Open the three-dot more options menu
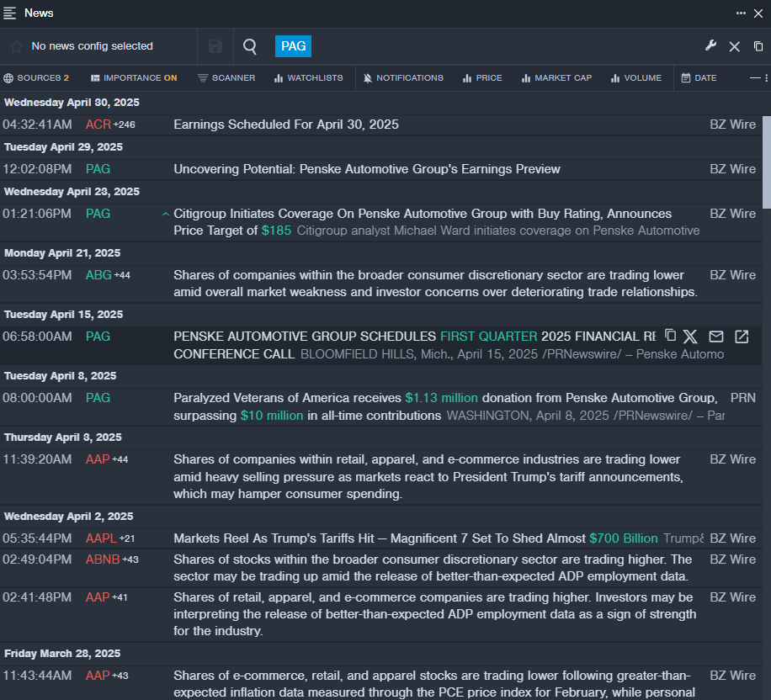771x700 pixels. pyautogui.click(x=741, y=13)
